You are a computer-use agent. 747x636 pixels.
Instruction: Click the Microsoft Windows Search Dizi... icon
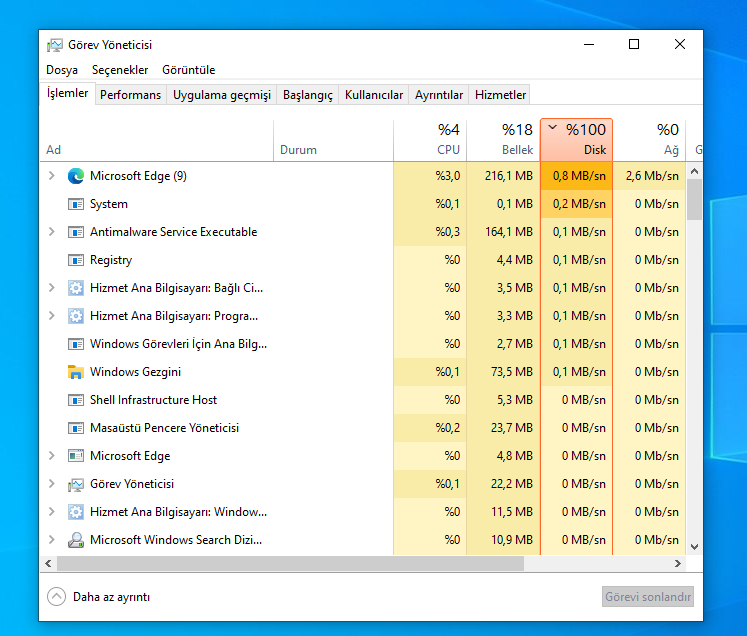76,540
